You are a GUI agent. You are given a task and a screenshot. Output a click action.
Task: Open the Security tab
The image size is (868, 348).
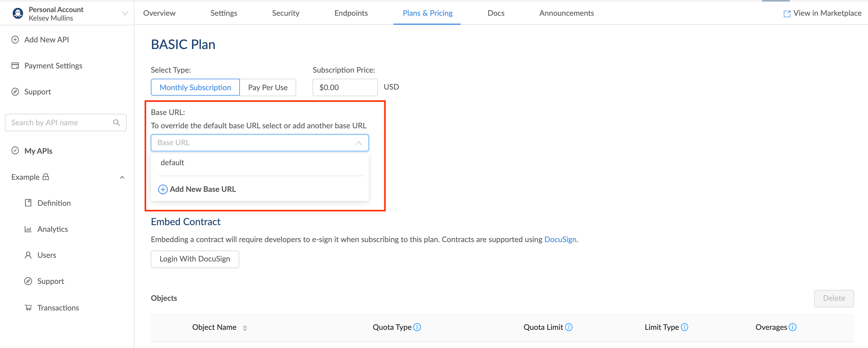point(285,13)
